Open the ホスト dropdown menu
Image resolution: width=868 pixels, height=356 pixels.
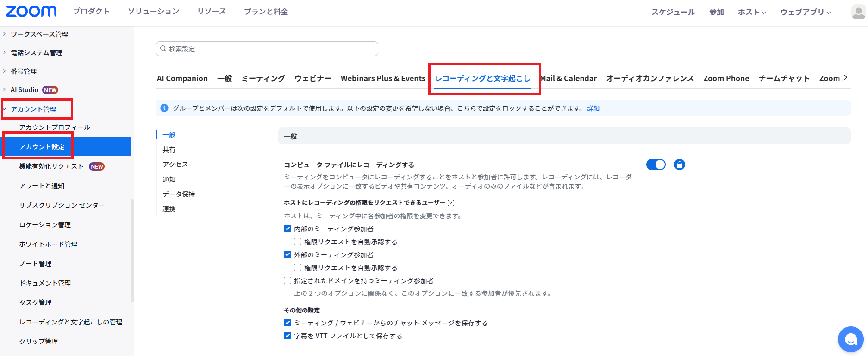click(x=752, y=12)
